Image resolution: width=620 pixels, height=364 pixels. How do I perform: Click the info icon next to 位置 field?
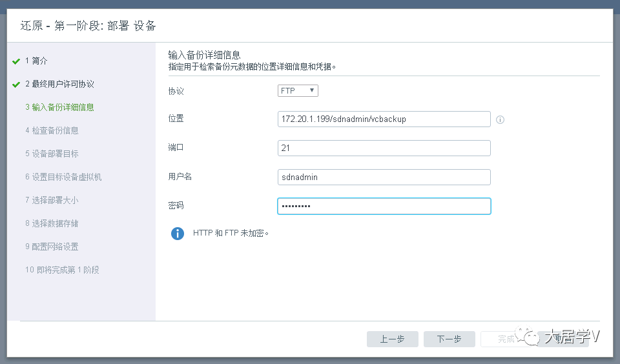click(500, 119)
